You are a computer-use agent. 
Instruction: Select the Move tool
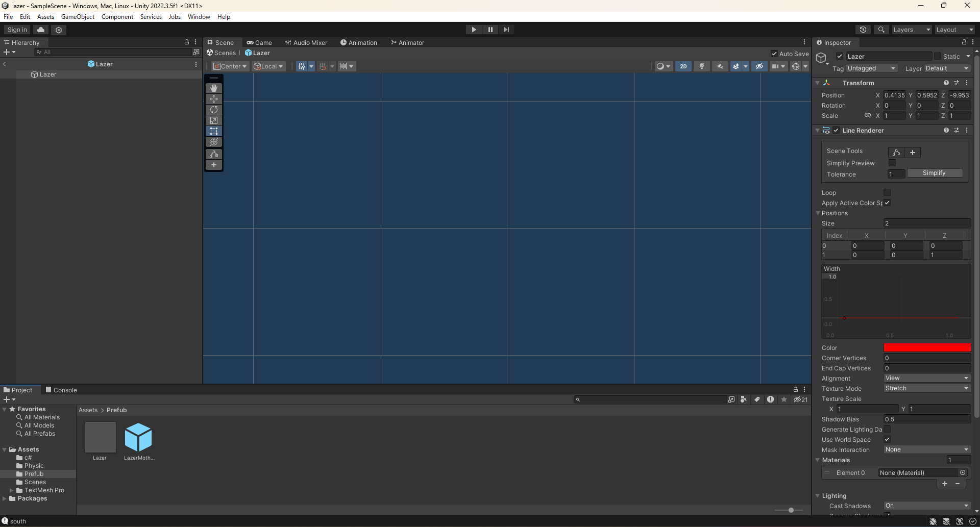coord(214,98)
